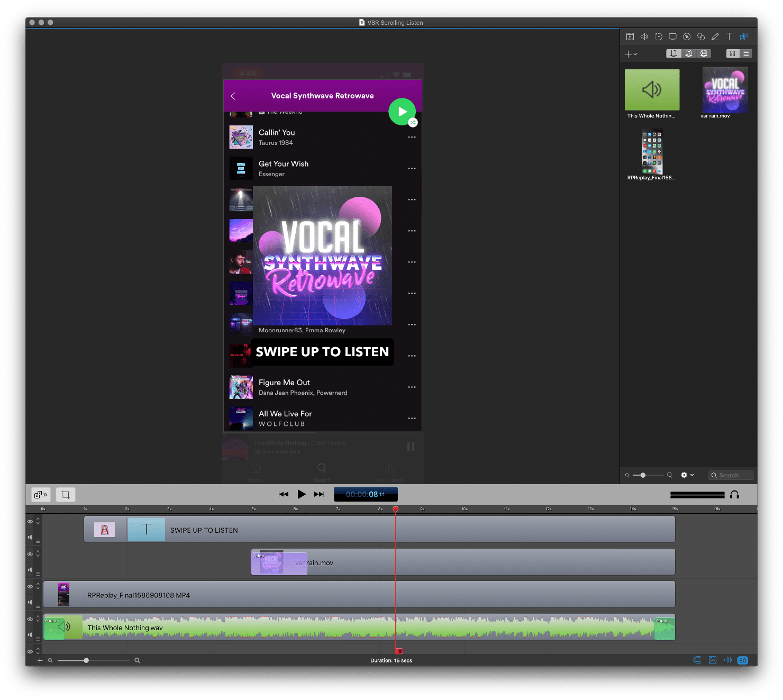The width and height of the screenshot is (783, 700).
Task: Open the Video properties panel
Action: click(630, 37)
